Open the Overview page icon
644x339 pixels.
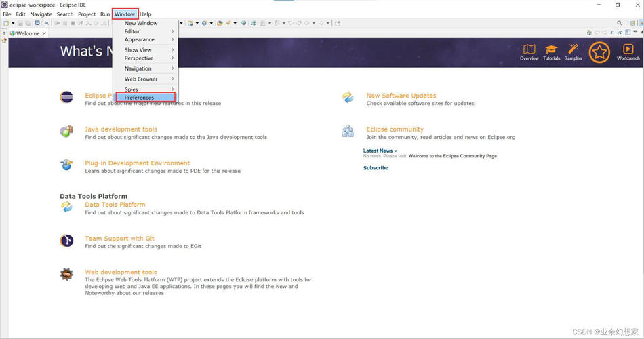click(529, 49)
